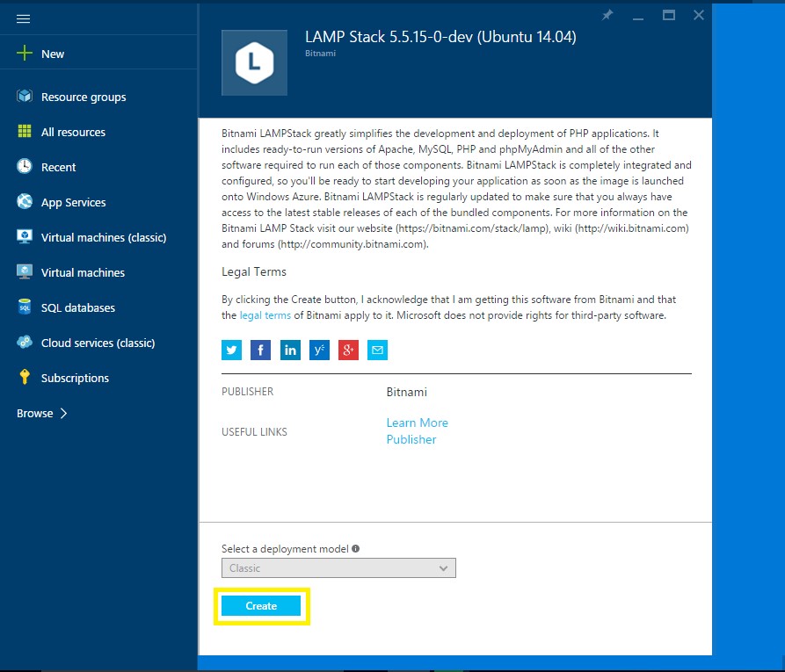Viewport: 785px width, 672px height.
Task: Click the LAMP Stack 5.5.15-0-dev title
Action: click(x=440, y=37)
